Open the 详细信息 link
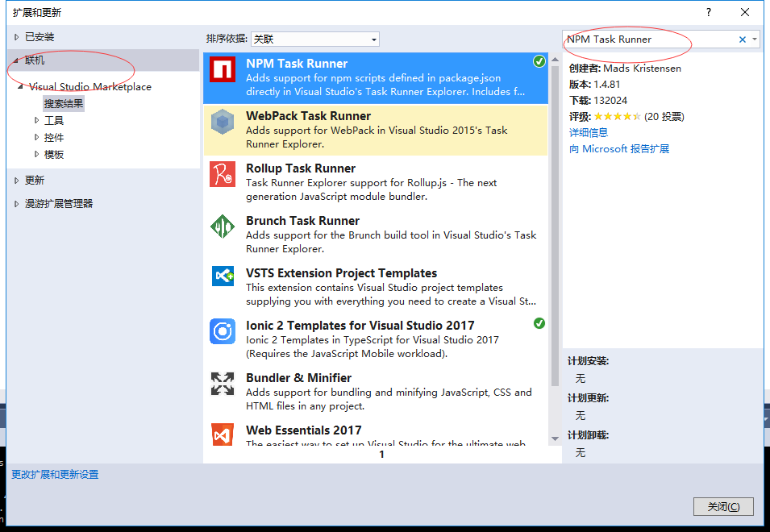 (589, 132)
